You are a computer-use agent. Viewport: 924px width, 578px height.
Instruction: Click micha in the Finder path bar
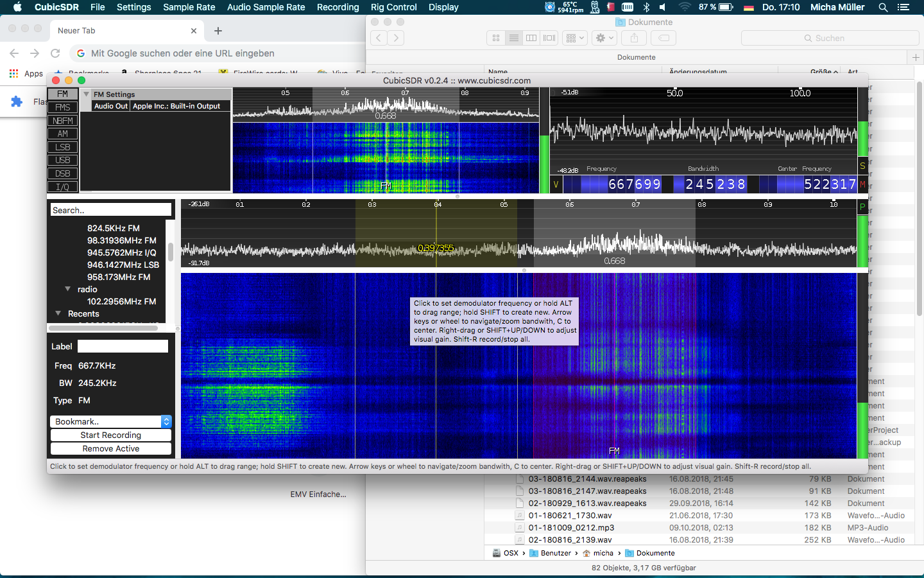598,553
